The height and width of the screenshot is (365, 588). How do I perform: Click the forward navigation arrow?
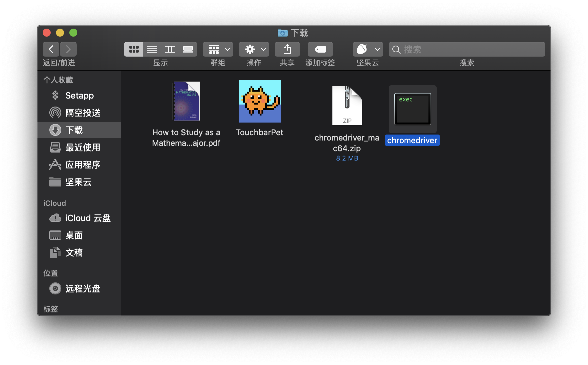(x=68, y=49)
